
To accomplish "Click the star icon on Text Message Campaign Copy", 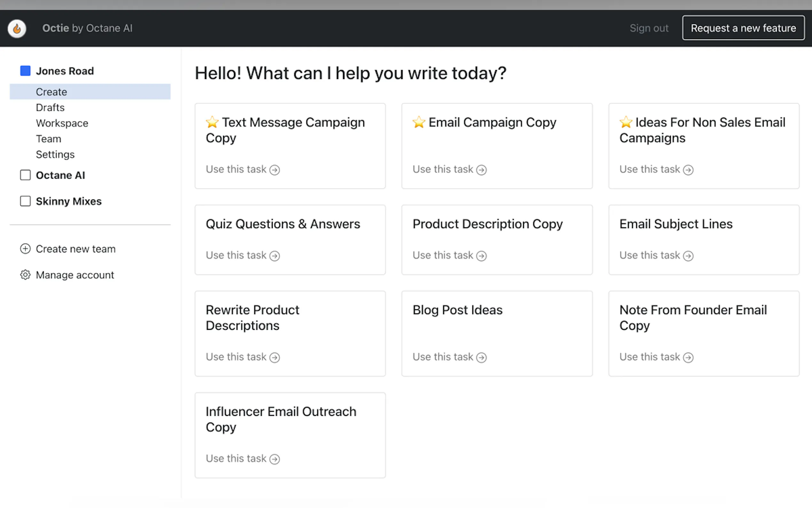I will coord(212,122).
